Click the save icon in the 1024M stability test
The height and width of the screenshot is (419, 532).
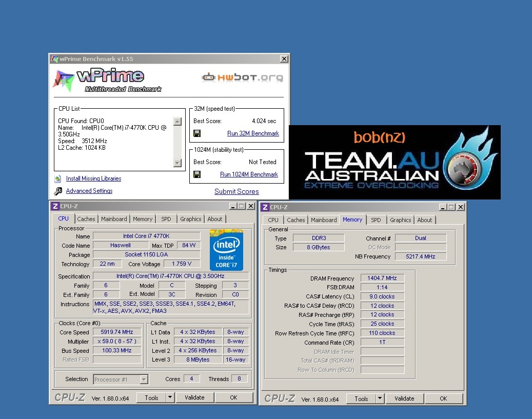[x=197, y=174]
